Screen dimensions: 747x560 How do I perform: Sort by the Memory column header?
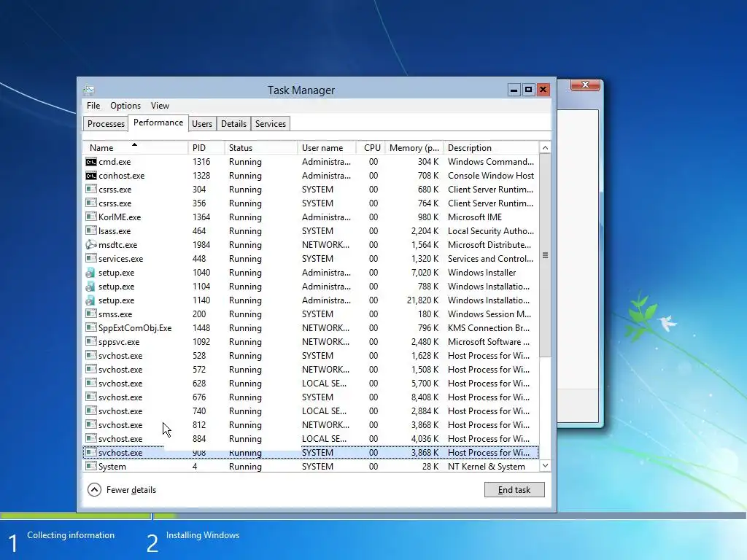[x=414, y=147]
